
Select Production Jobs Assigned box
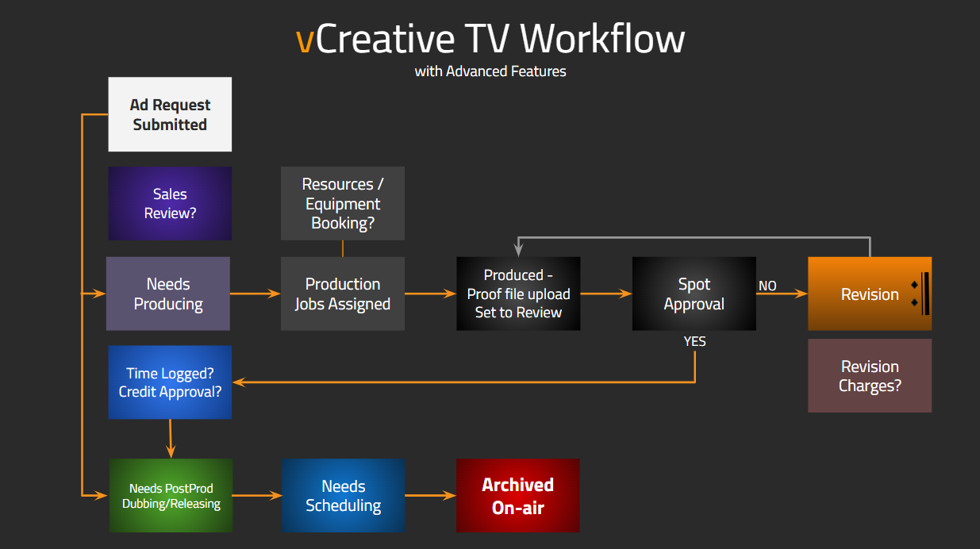pos(343,294)
